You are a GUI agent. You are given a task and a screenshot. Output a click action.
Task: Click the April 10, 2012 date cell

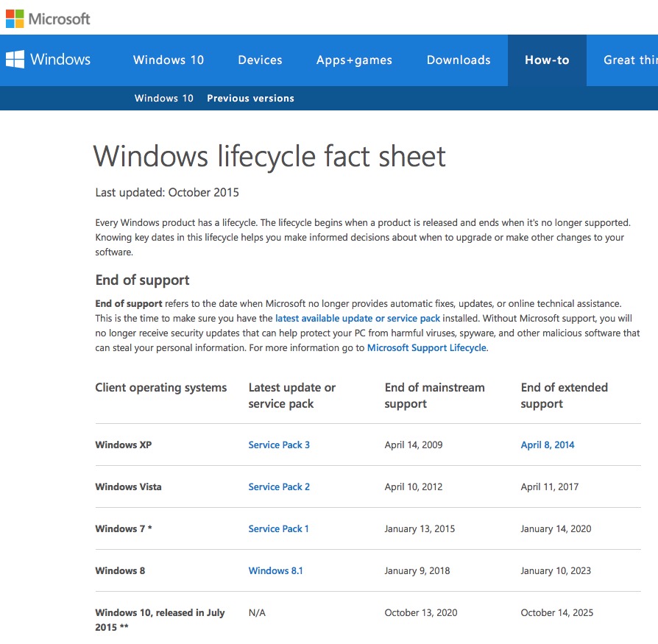point(414,486)
